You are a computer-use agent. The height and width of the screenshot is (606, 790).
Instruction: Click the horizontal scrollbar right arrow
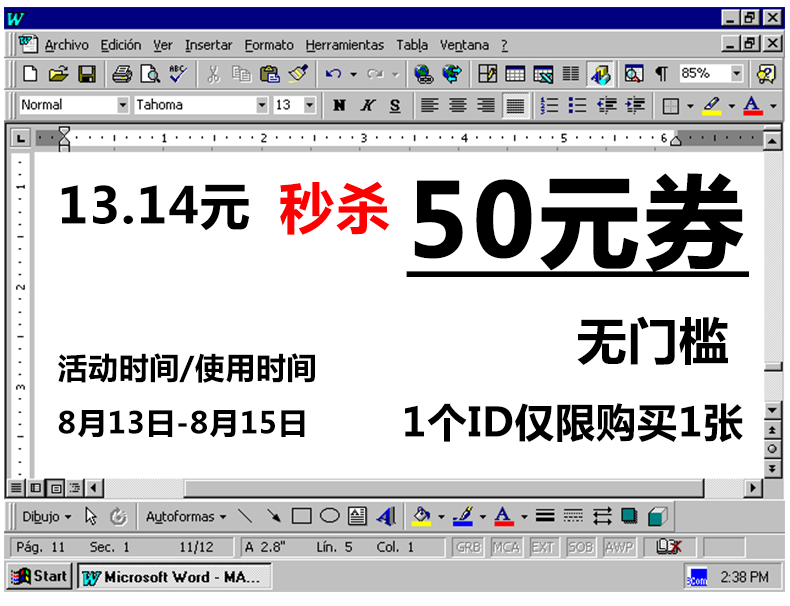click(753, 488)
